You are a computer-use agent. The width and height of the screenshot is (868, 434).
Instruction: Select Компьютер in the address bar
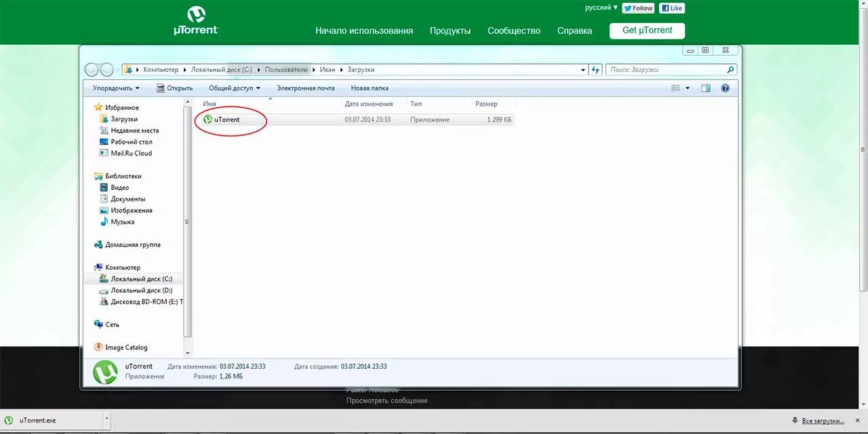pos(161,69)
